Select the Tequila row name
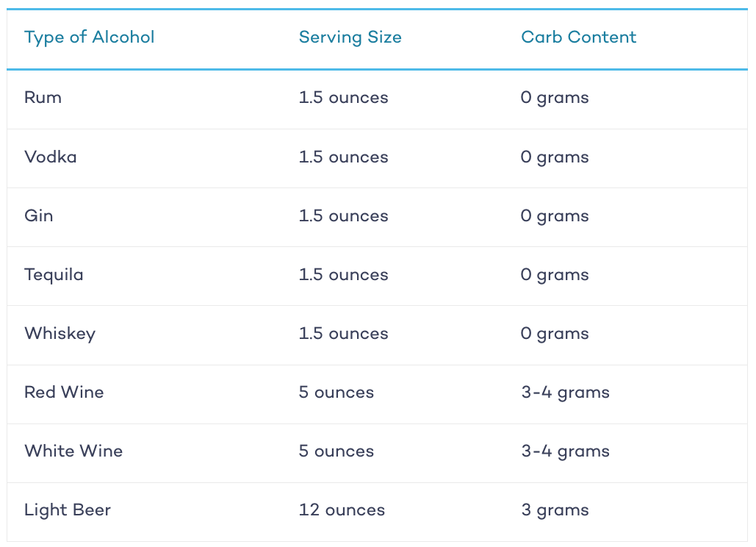The height and width of the screenshot is (547, 756). point(54,275)
